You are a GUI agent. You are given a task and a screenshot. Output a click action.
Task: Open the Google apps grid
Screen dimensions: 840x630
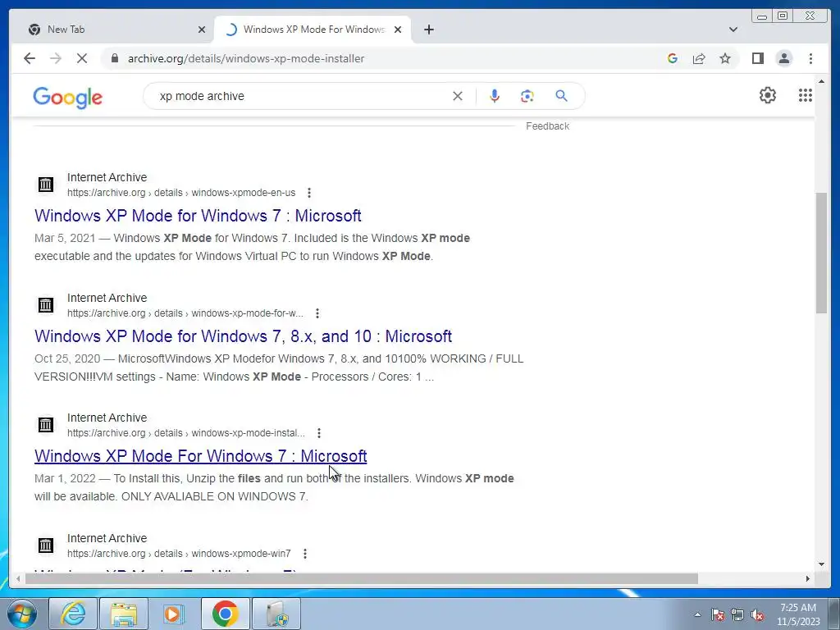click(x=806, y=95)
